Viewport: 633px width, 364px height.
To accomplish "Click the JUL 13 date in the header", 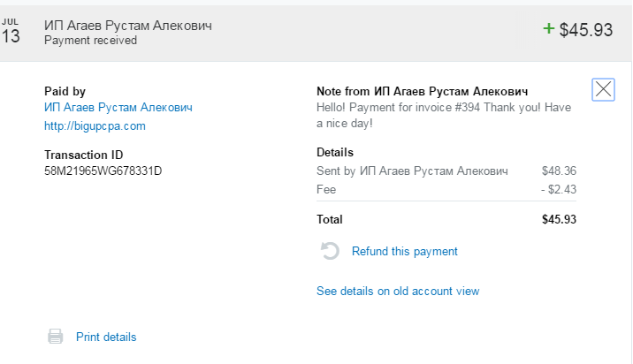I will pos(11,32).
